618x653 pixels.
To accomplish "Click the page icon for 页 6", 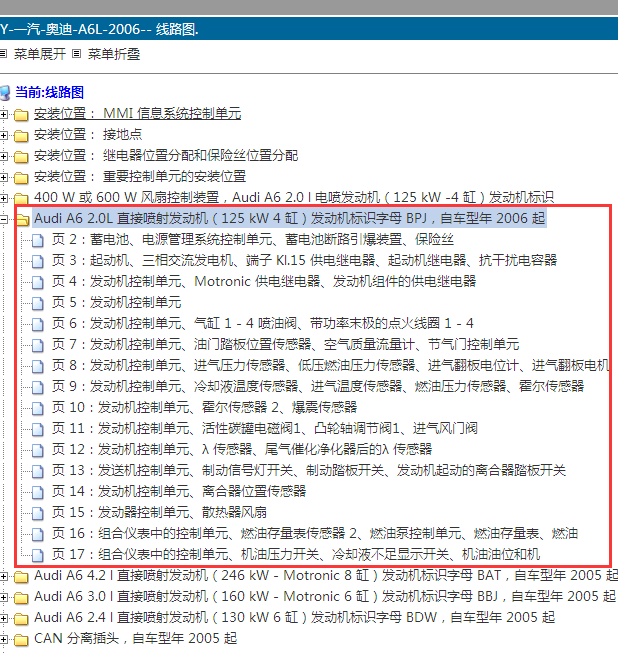I will point(38,324).
